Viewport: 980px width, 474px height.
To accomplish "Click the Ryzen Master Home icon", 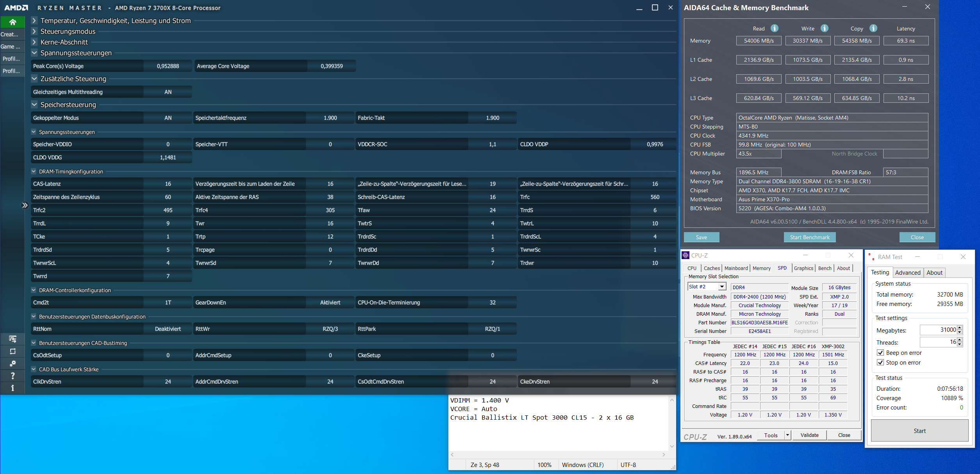I will click(x=12, y=22).
